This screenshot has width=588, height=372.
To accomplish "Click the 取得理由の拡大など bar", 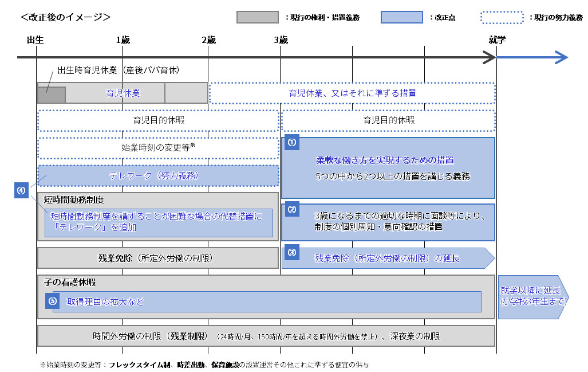I will click(267, 301).
